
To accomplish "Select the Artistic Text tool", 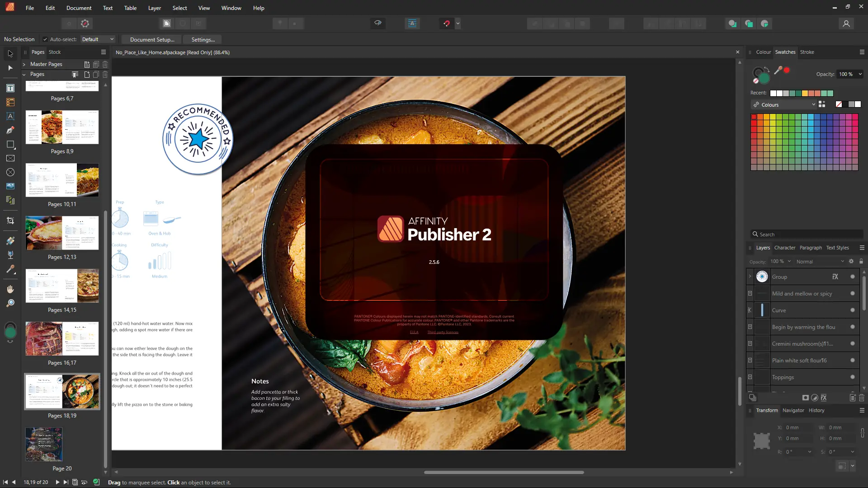I will [10, 117].
